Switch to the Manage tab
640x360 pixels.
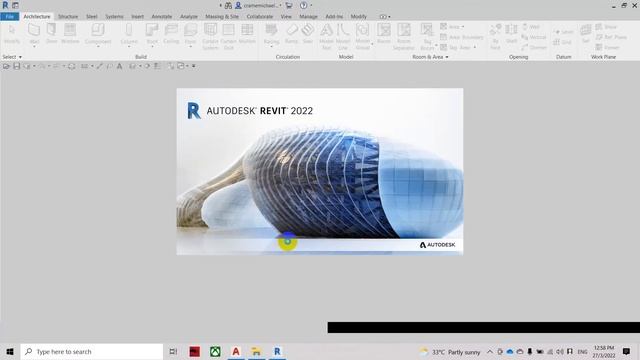click(308, 16)
